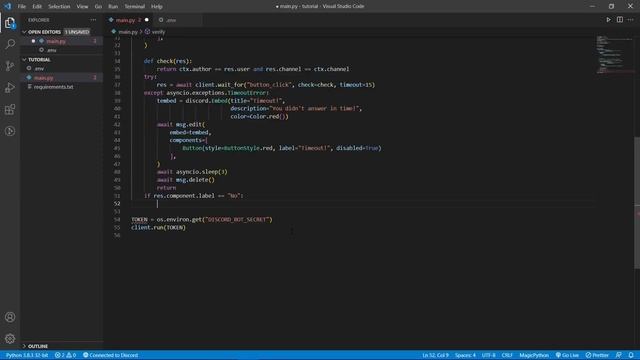The image size is (640, 360).
Task: Select main.py in Open Editors list
Action: coord(56,41)
